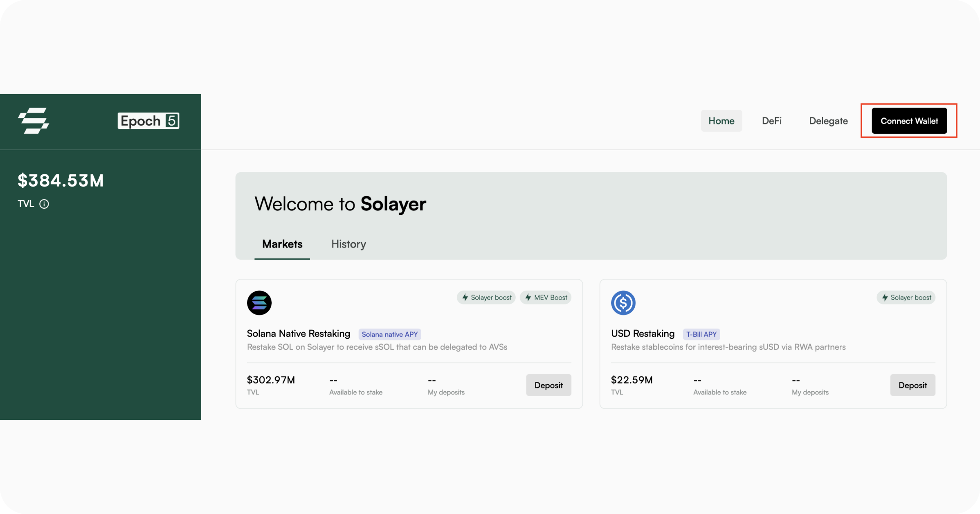Click the TVL info icon
Screen dimensions: 980x514
[44, 204]
